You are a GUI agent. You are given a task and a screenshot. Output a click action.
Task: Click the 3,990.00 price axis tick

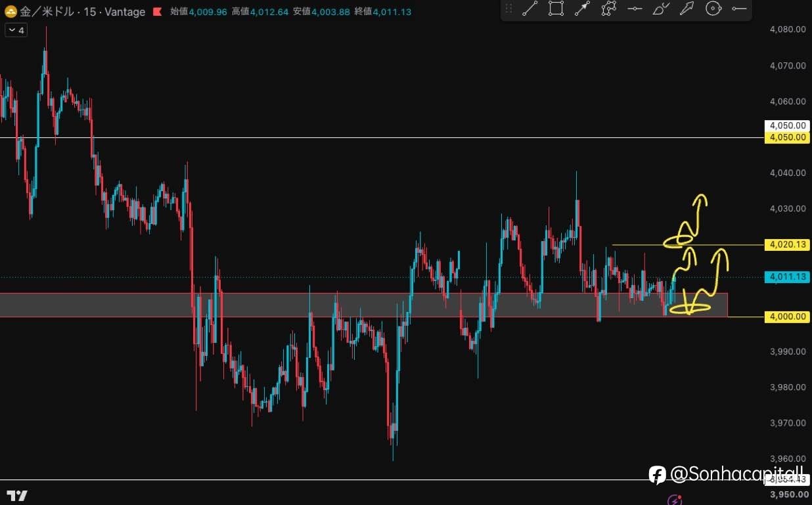[788, 351]
